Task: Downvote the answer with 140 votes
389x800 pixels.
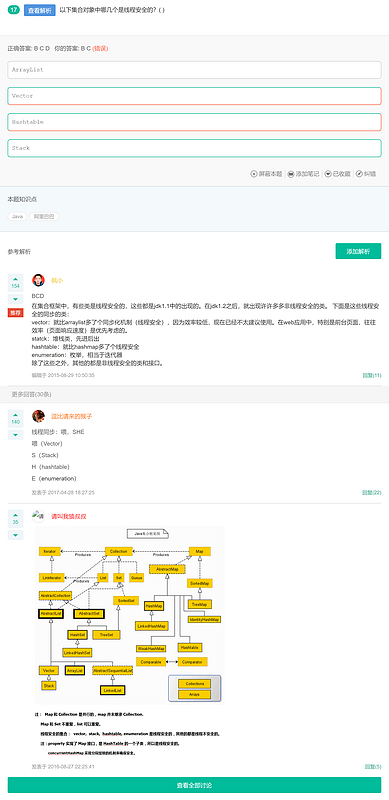Action: [x=15, y=435]
